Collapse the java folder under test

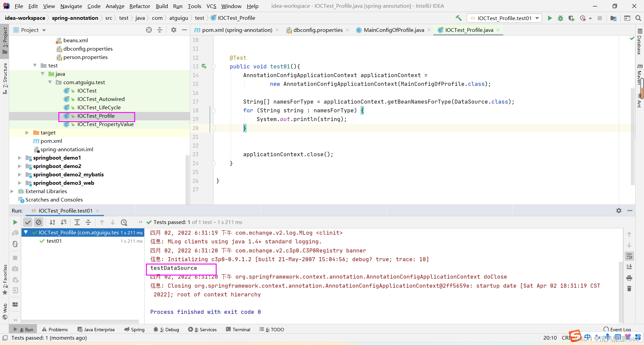pyautogui.click(x=43, y=74)
